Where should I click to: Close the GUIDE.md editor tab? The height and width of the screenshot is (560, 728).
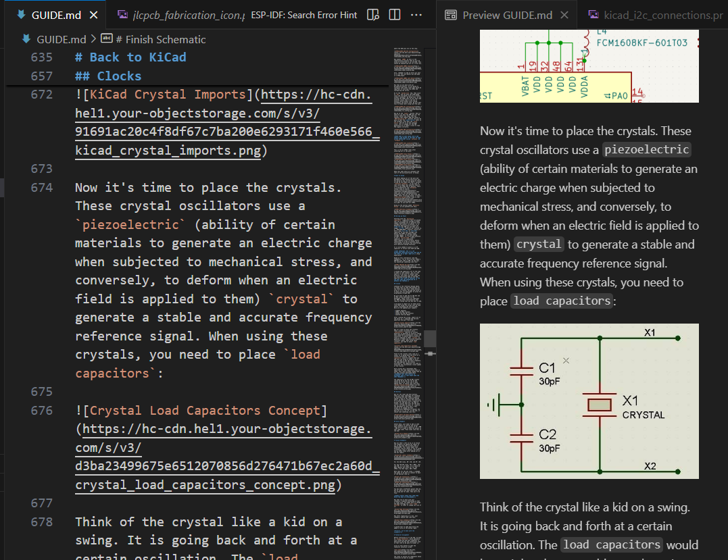(x=93, y=15)
